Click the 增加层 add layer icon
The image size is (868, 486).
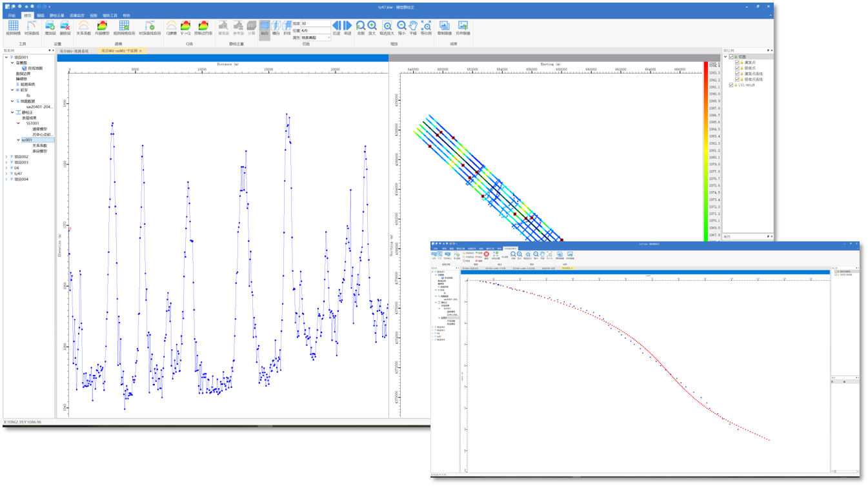(50, 25)
